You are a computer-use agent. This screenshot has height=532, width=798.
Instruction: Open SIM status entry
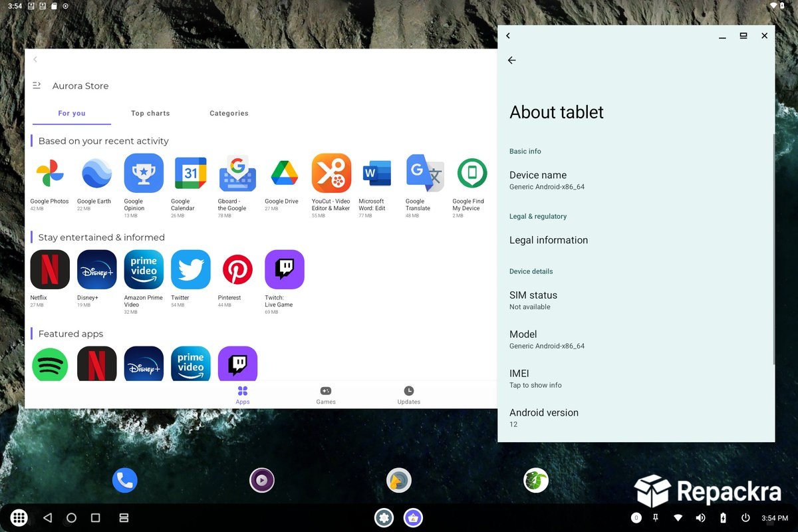(636, 300)
